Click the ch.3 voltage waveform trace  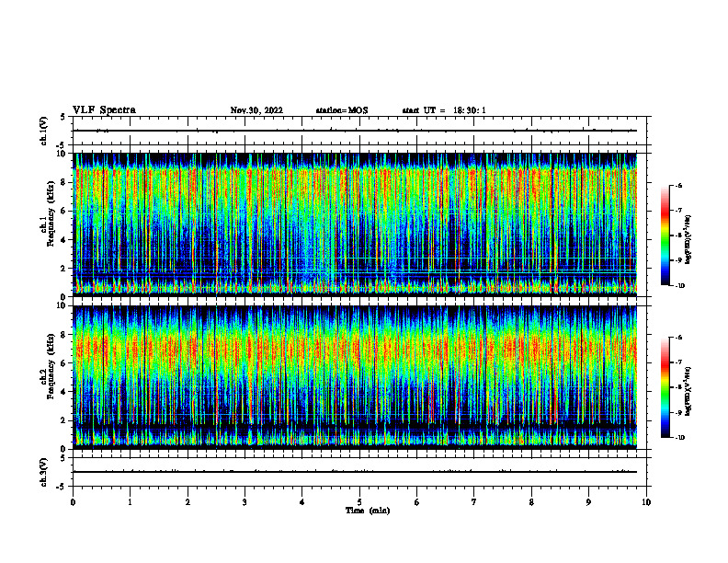tap(355, 472)
